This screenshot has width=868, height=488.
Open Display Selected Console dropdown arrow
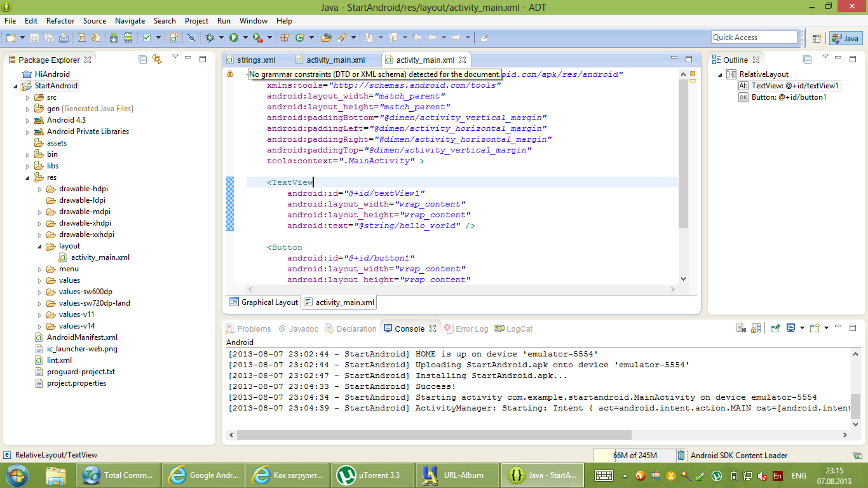[802, 329]
